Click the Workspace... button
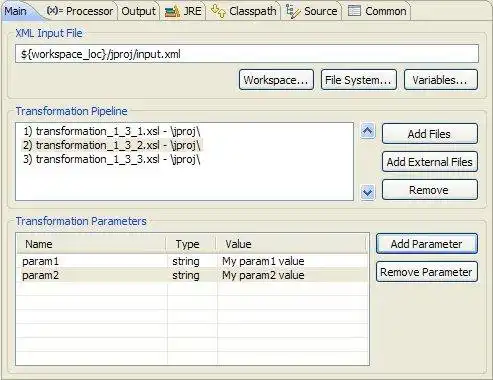 click(x=276, y=80)
